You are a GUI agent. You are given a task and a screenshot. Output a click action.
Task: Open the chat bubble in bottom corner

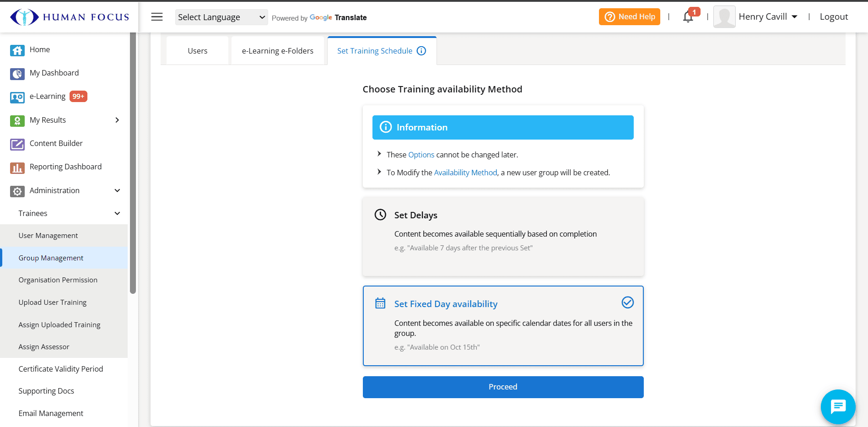(838, 406)
